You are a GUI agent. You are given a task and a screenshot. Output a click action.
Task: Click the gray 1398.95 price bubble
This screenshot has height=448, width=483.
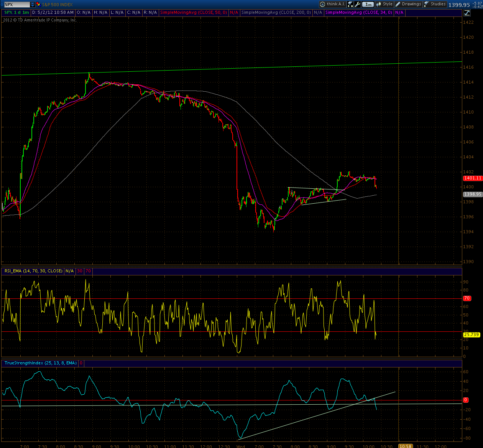[472, 194]
